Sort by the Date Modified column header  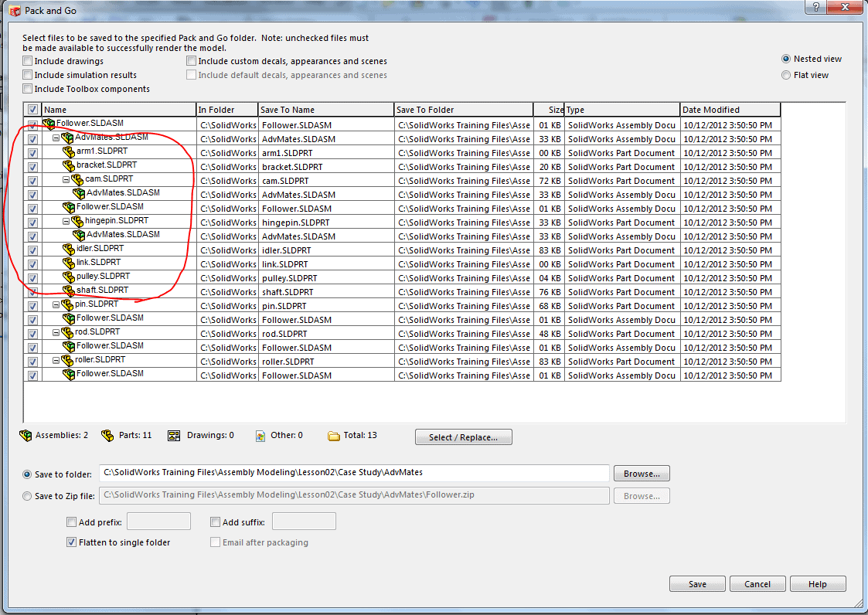pos(730,110)
